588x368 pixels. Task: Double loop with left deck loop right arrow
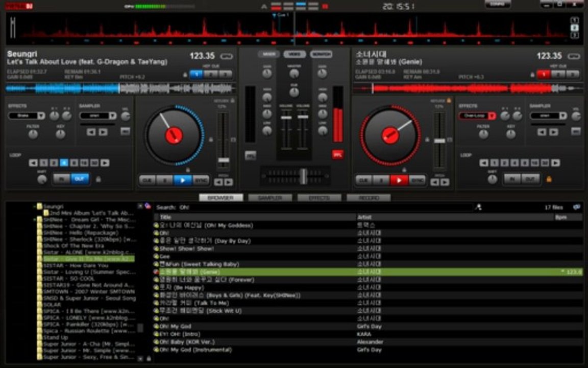pos(105,163)
